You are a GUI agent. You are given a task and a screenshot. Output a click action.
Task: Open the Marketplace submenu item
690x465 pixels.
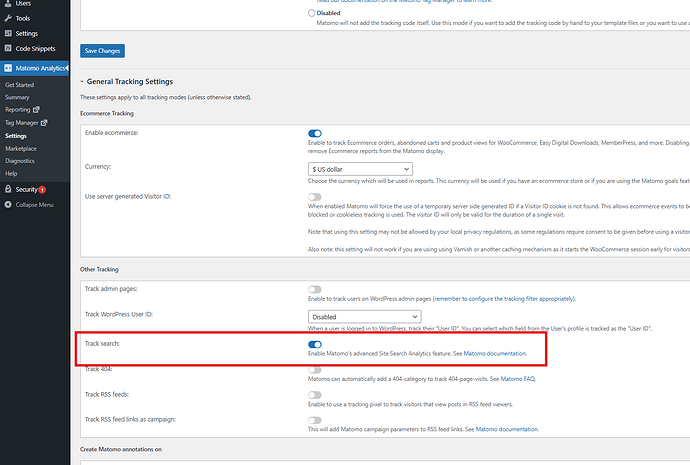(x=22, y=148)
